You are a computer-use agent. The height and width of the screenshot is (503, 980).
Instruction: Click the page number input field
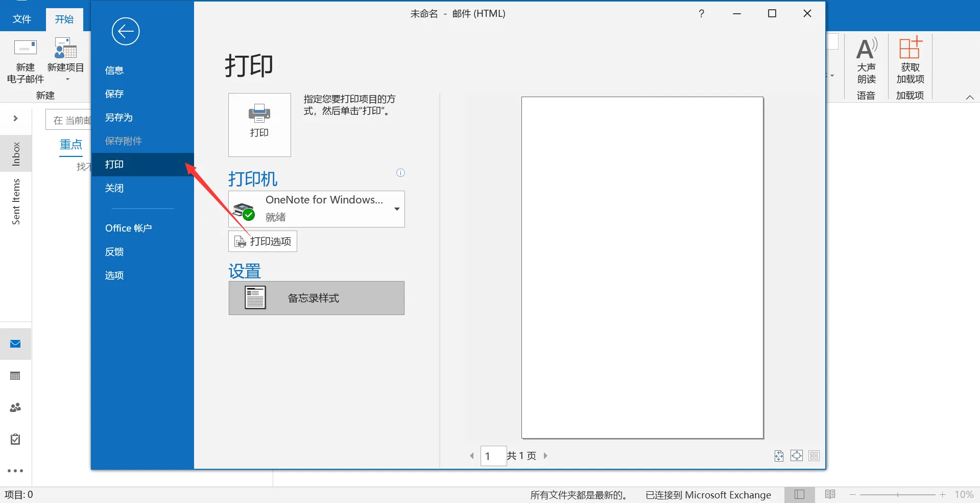[493, 456]
